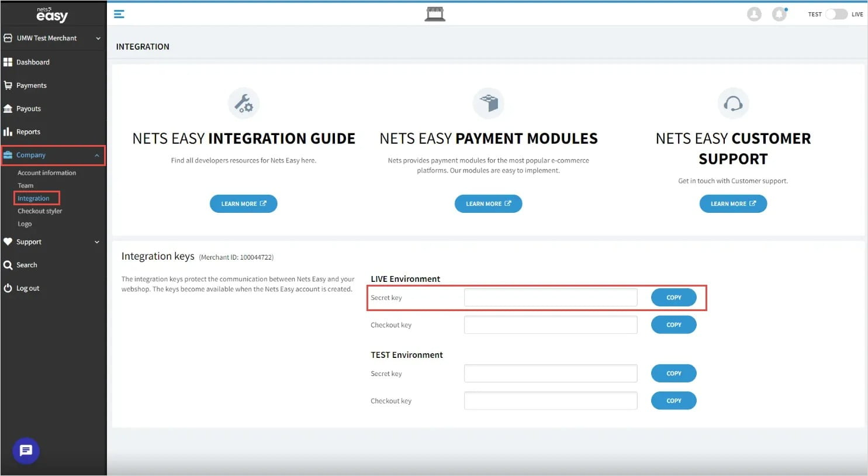868x476 pixels.
Task: Open Account information submenu item
Action: [x=47, y=173]
